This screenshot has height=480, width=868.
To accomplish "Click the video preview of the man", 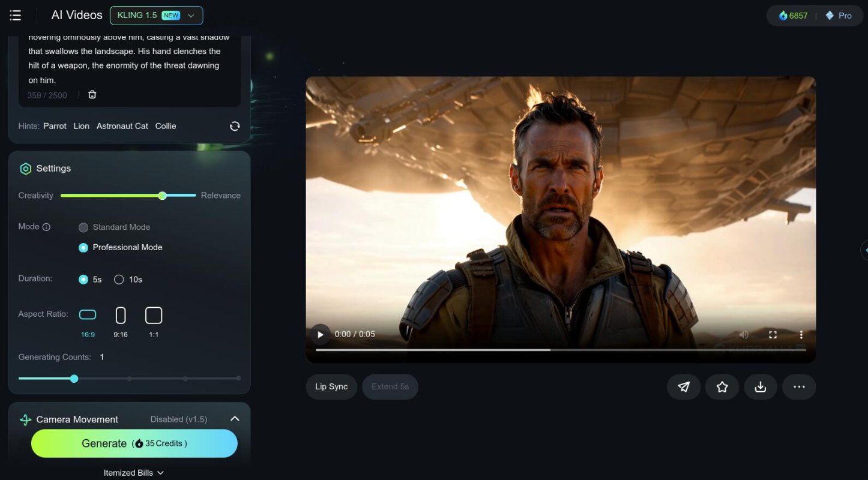I will [x=561, y=220].
